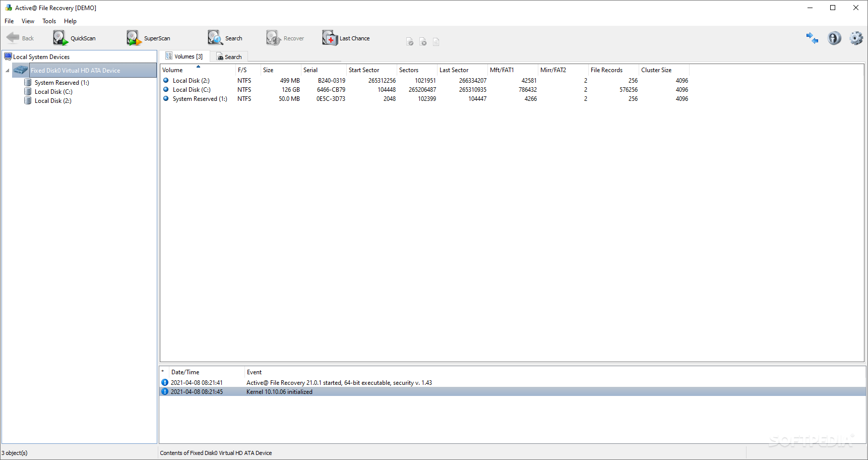Click serial number 6466-CB79
This screenshot has width=868, height=460.
tap(331, 90)
